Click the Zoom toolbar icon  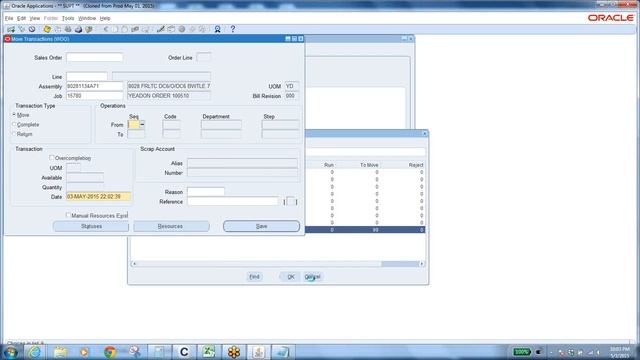click(171, 29)
